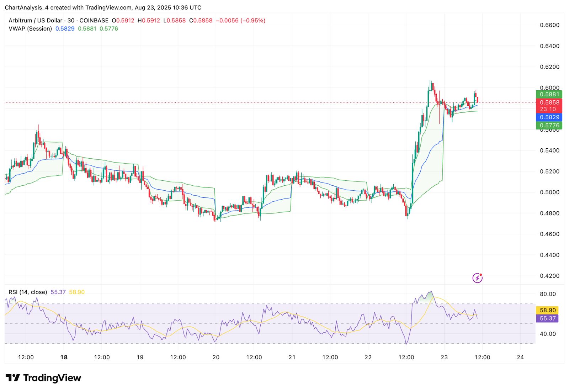Screen dimensions: 569x392
Task: Click the 0.6400 price axis label
Action: click(549, 46)
